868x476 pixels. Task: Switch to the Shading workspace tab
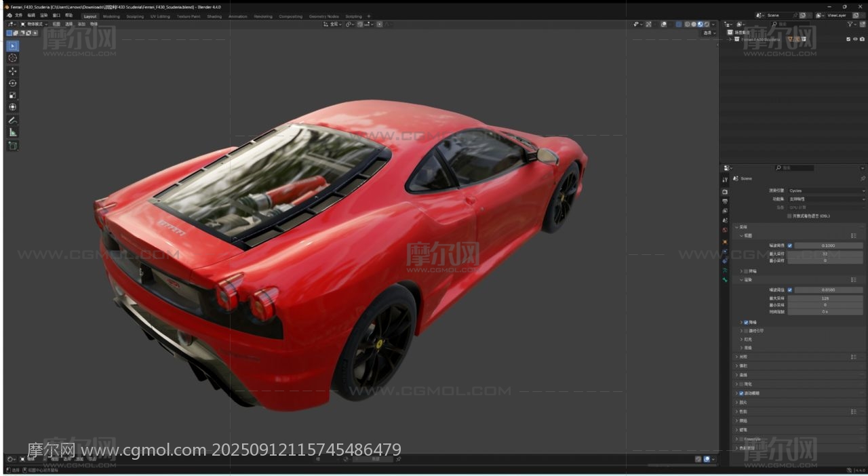pos(214,16)
